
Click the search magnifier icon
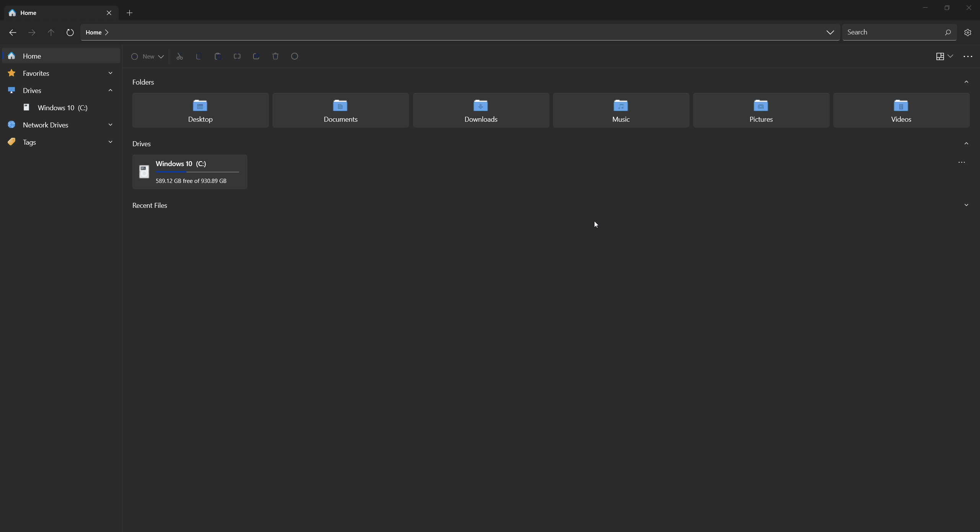pyautogui.click(x=947, y=33)
